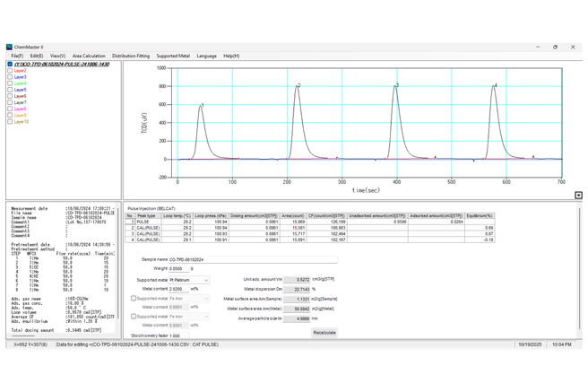Click the Recalculate button
The height and width of the screenshot is (392, 588).
click(324, 333)
